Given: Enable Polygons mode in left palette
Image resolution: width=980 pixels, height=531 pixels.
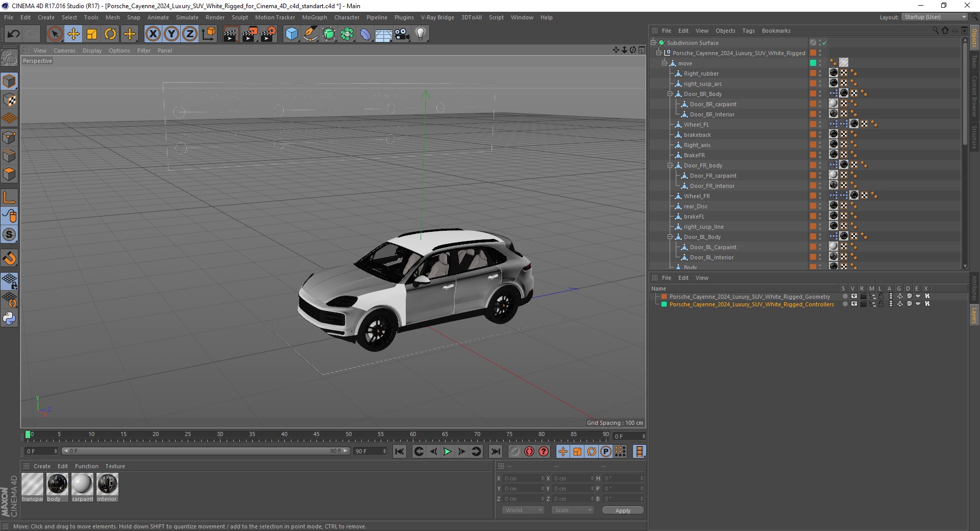Looking at the screenshot, I should pyautogui.click(x=9, y=174).
